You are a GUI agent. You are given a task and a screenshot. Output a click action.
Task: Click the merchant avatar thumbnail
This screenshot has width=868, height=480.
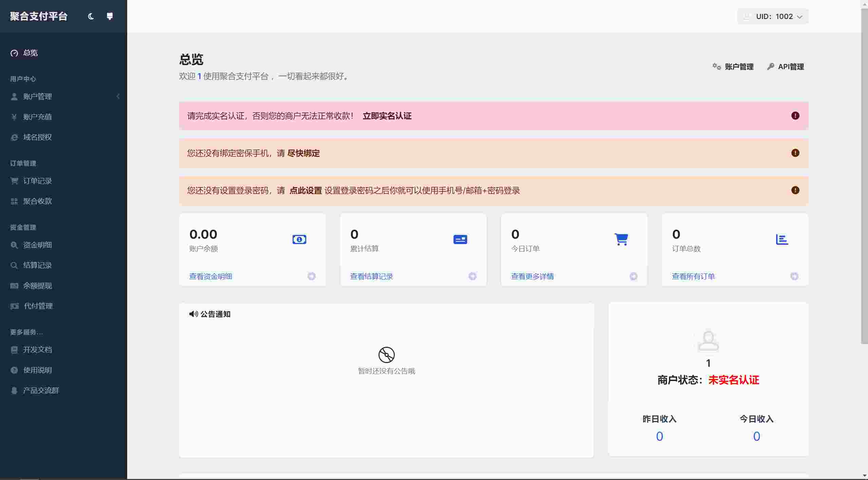[708, 341]
